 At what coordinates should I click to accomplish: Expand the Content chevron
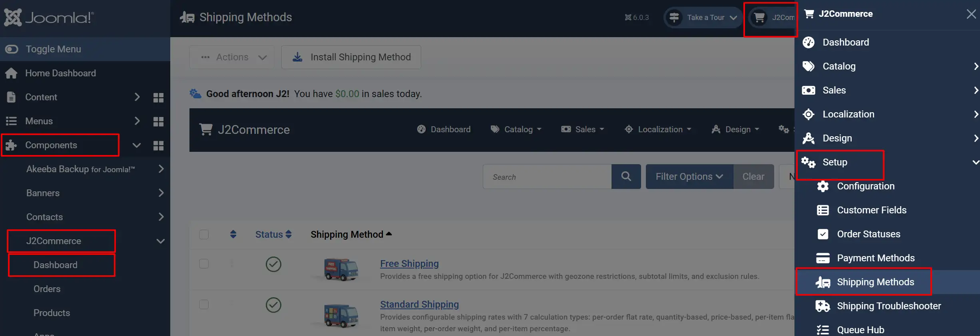click(x=137, y=97)
